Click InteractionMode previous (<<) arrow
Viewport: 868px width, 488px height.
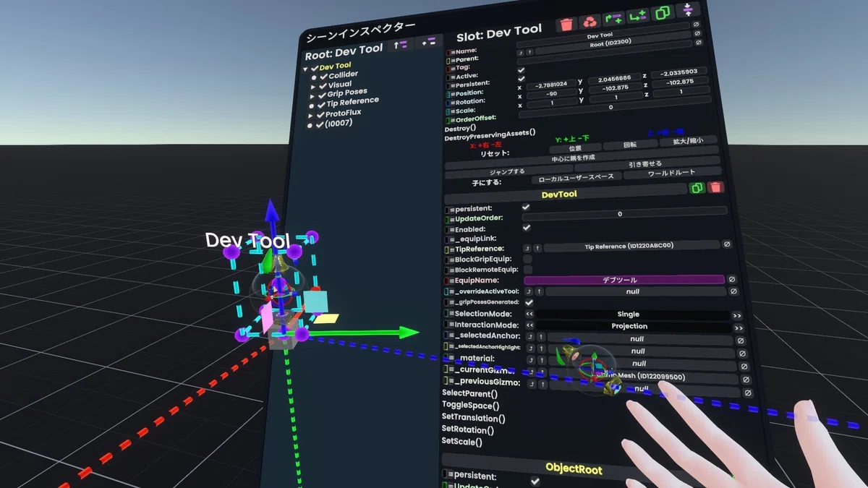[529, 325]
